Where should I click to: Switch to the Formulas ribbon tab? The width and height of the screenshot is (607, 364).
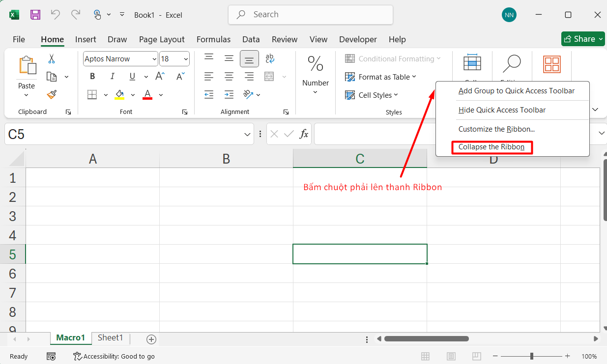(x=213, y=39)
